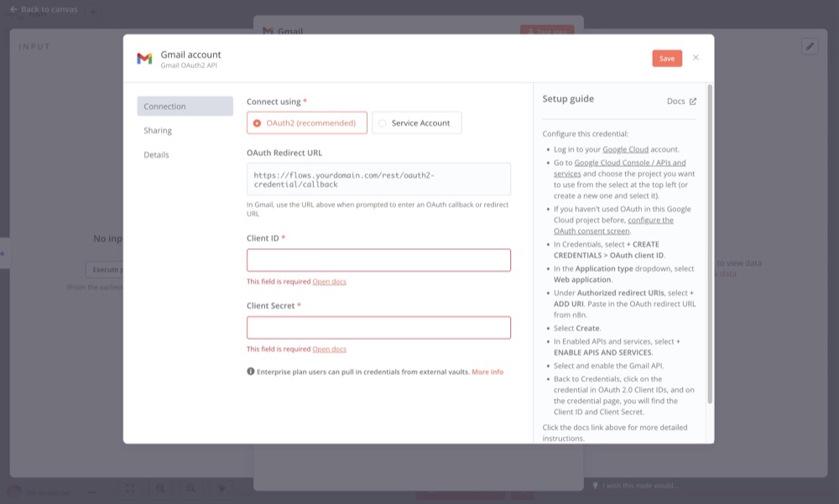Click the Client ID input field
Screen dimensions: 839x504
[379, 260]
